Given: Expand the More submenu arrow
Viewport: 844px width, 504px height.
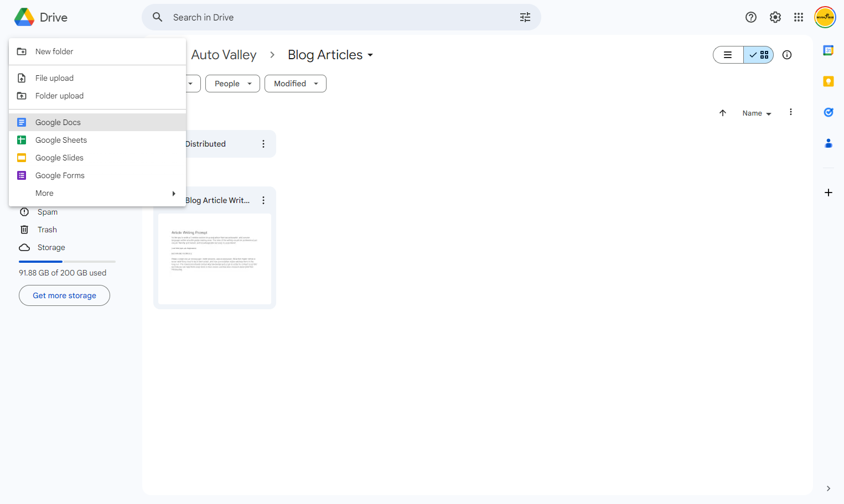Looking at the screenshot, I should coord(174,193).
